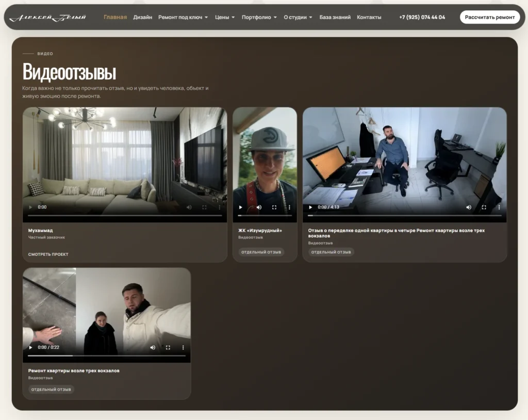
Task: Play the 4:13 office review video
Action: (310, 207)
